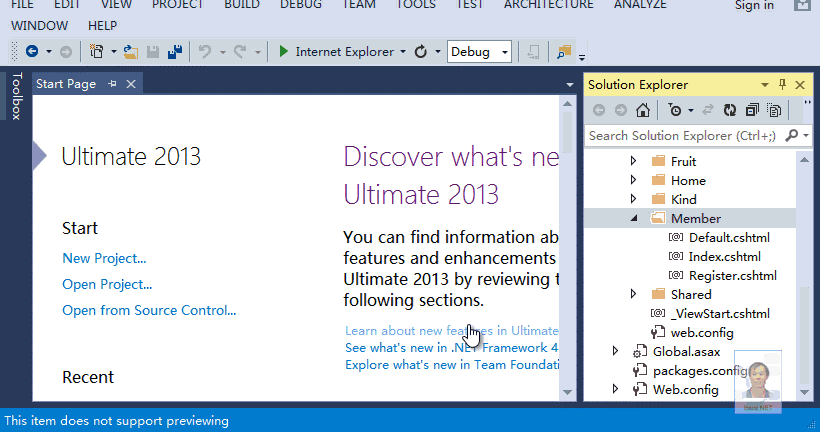Toggle auto hide pin on Solution Explorer

(782, 84)
